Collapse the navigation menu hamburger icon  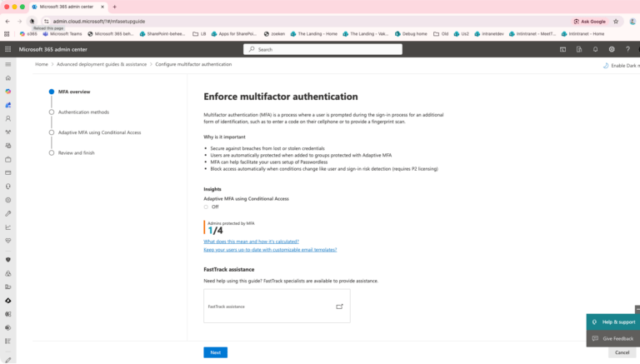pos(7,64)
